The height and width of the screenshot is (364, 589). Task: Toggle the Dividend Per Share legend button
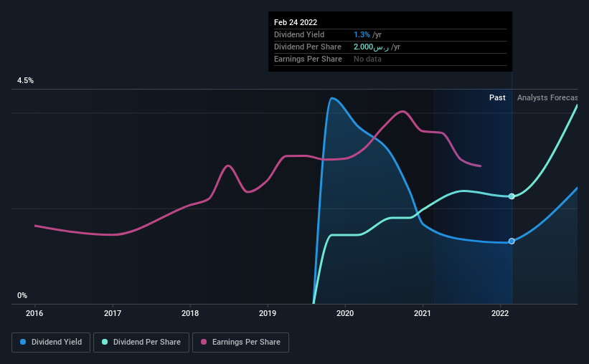point(141,343)
